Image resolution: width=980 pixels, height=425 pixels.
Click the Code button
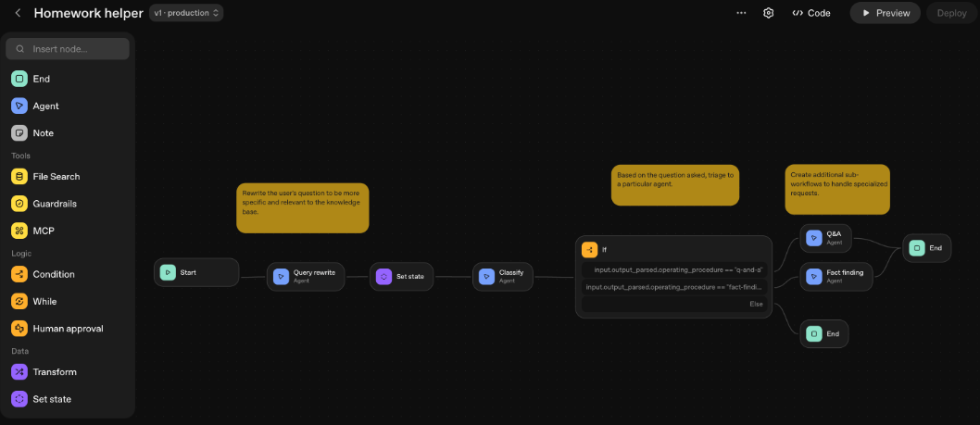coord(811,13)
